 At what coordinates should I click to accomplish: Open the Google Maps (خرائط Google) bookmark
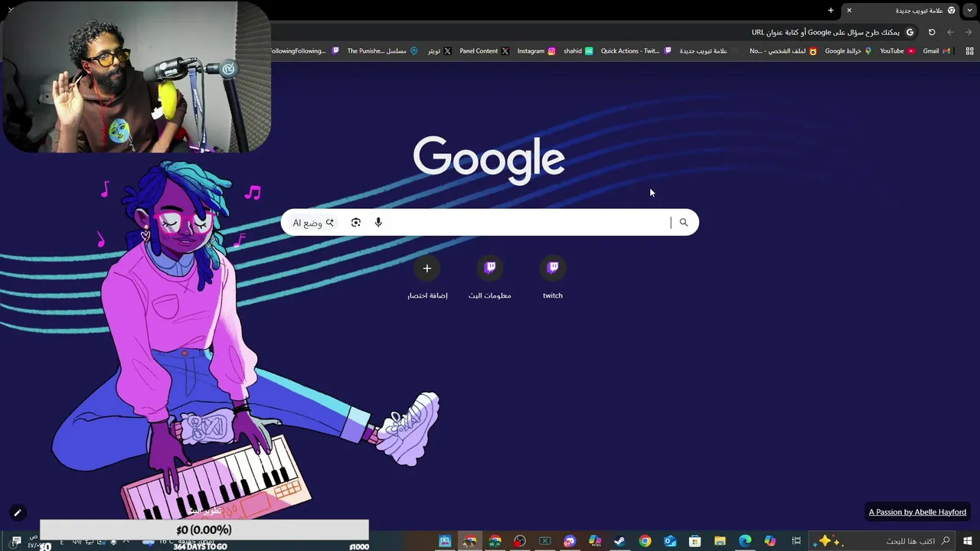[x=848, y=51]
